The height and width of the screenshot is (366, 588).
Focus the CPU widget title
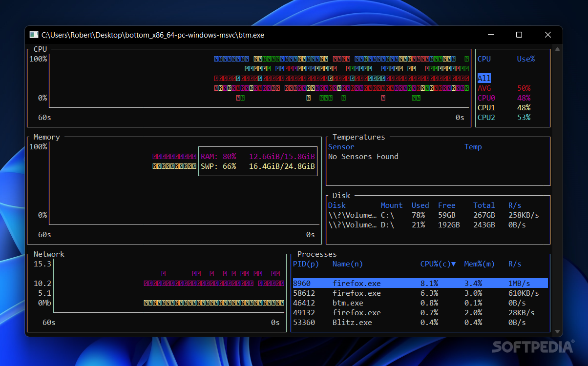[41, 49]
